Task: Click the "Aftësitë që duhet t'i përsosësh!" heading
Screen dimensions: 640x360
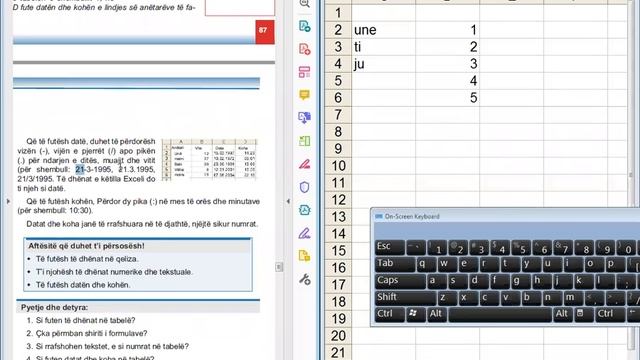Action: point(86,246)
